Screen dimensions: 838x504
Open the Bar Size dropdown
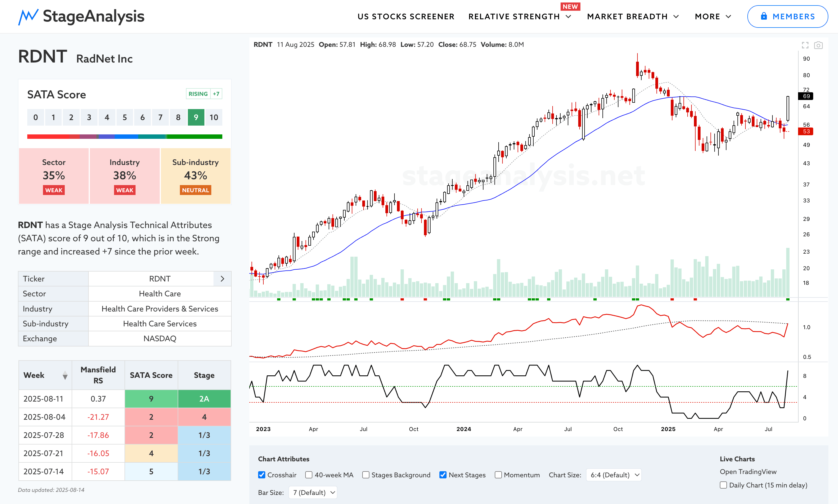[x=313, y=492]
